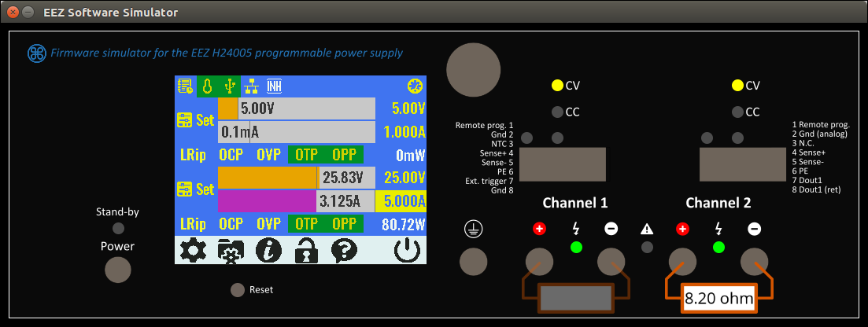Click Channel 1 minus symbol
The image size is (868, 327).
click(611, 229)
